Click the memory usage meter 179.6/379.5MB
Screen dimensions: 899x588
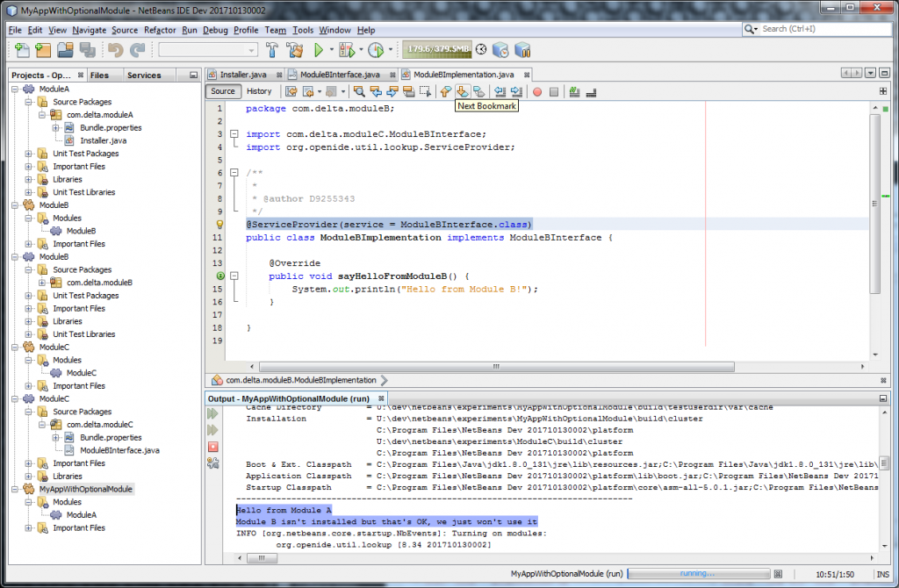pos(437,50)
